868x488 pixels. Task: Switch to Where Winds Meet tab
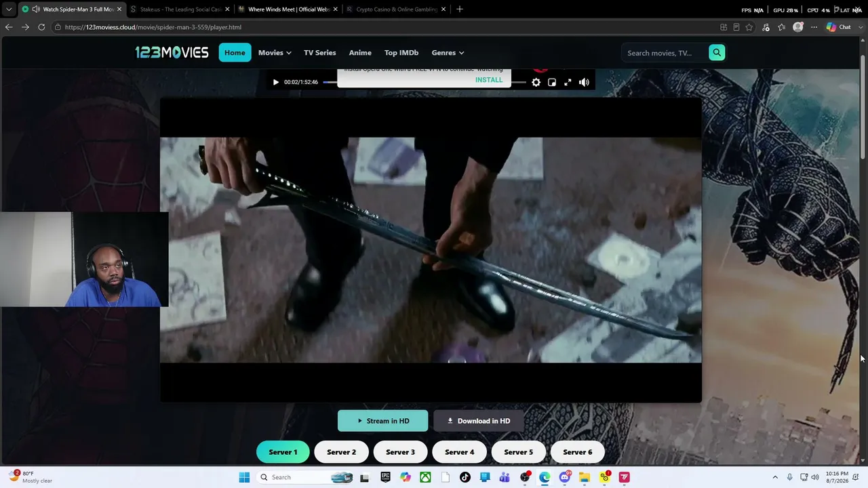pyautogui.click(x=288, y=9)
